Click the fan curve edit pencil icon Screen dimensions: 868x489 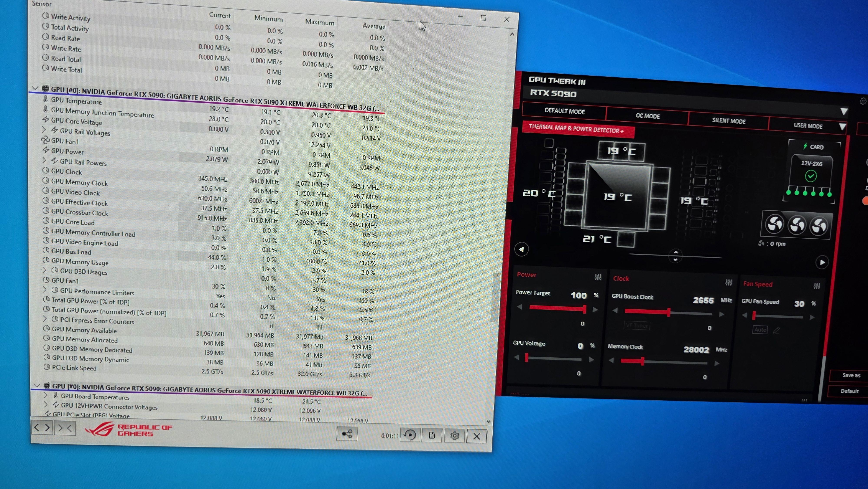pyautogui.click(x=776, y=330)
